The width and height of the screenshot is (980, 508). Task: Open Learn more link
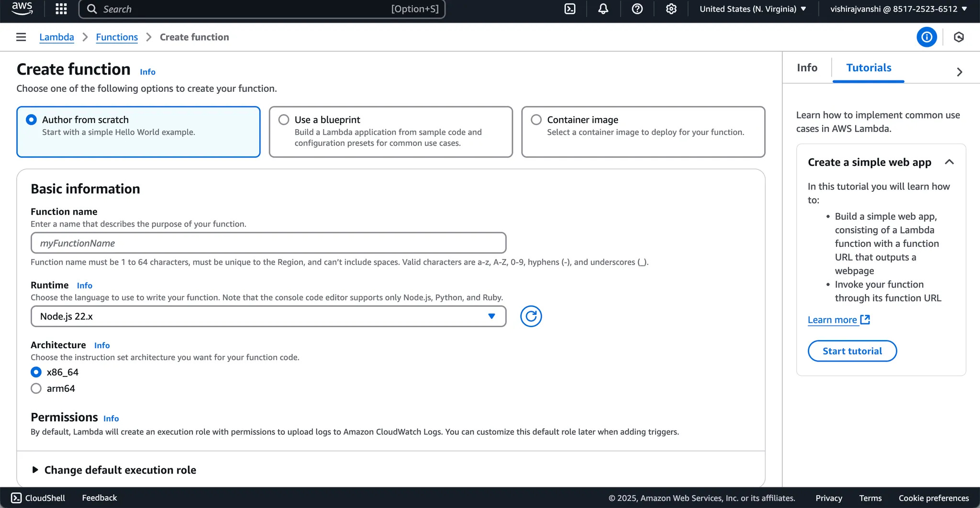(x=832, y=320)
